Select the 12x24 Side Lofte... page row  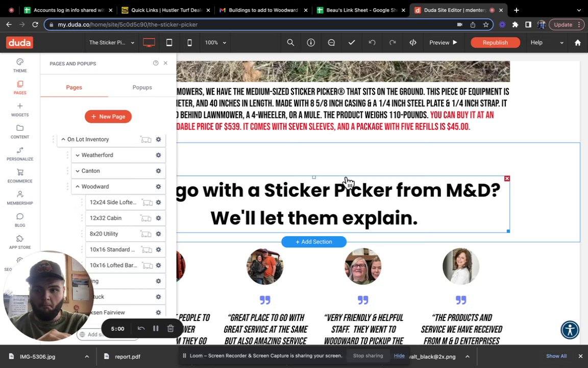[125, 202]
